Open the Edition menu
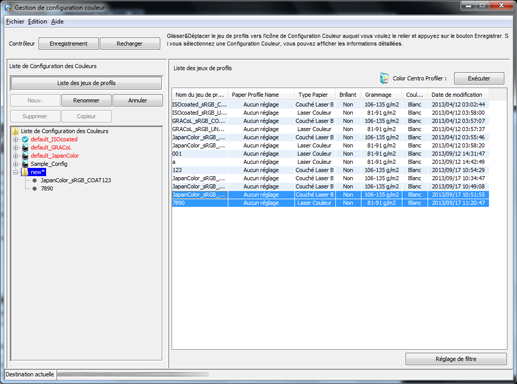The width and height of the screenshot is (517, 384). [x=37, y=22]
